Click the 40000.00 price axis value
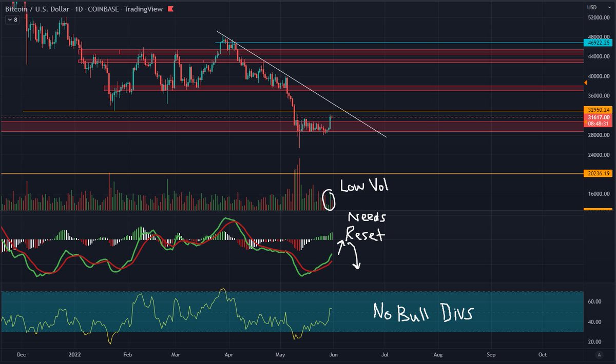Screen dimensions: 616x364 598,76
